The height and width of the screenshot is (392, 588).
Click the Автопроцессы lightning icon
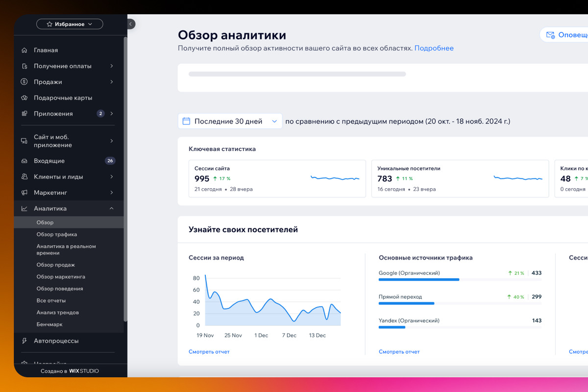[x=24, y=341]
